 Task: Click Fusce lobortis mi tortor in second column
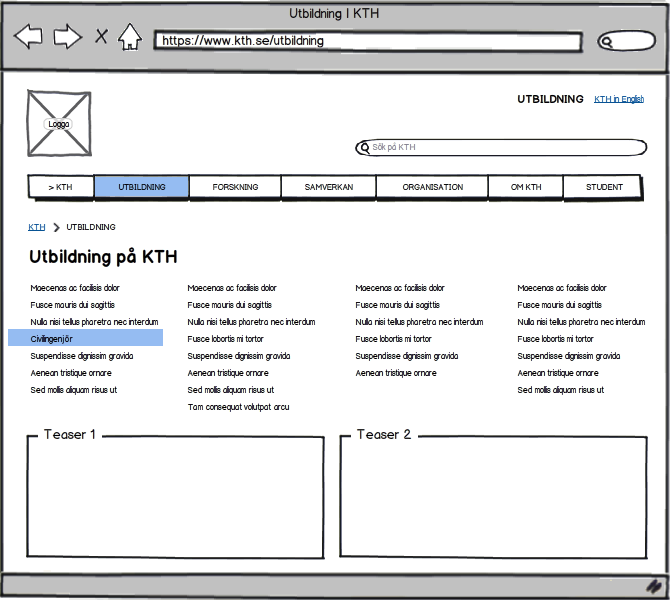[225, 339]
